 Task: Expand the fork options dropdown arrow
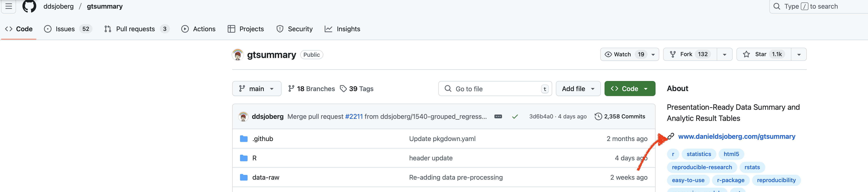pyautogui.click(x=724, y=54)
